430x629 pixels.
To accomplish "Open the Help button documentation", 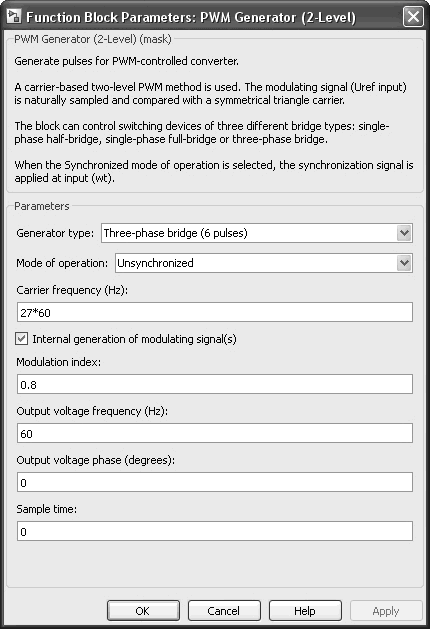I will [x=305, y=611].
